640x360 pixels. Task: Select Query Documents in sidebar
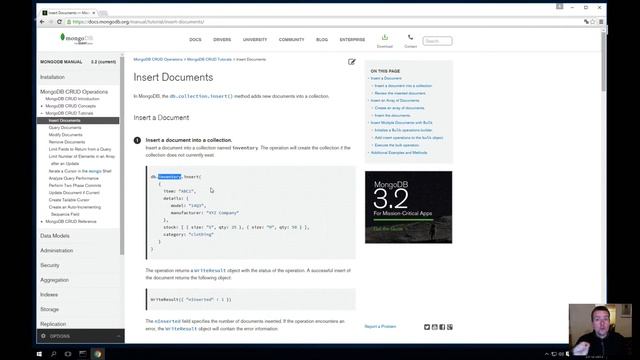tap(65, 128)
